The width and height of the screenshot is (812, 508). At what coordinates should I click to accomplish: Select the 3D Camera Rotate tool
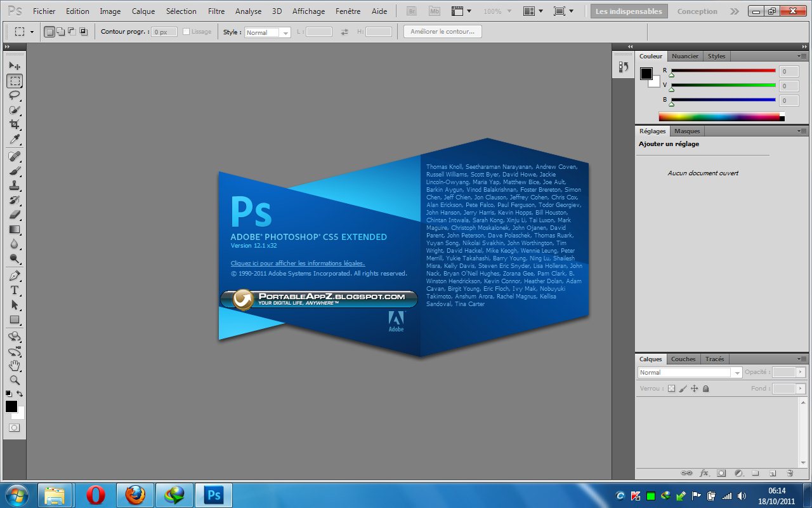click(x=15, y=351)
